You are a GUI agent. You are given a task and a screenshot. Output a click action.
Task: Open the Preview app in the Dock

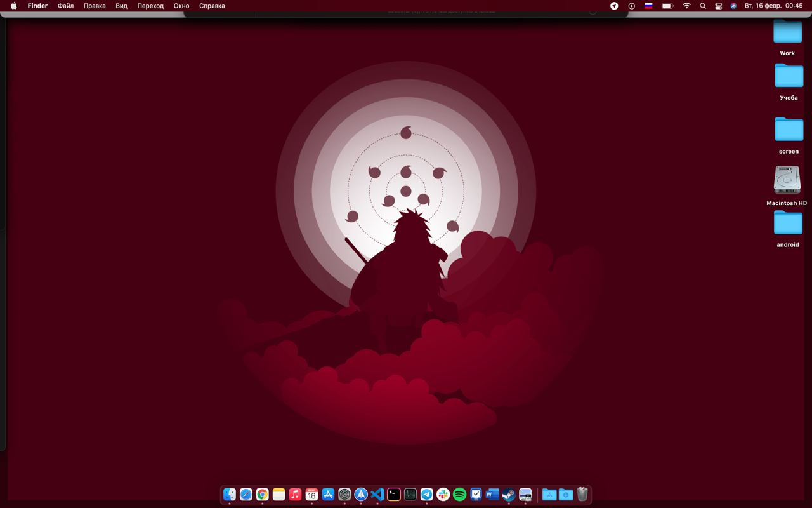point(525,494)
